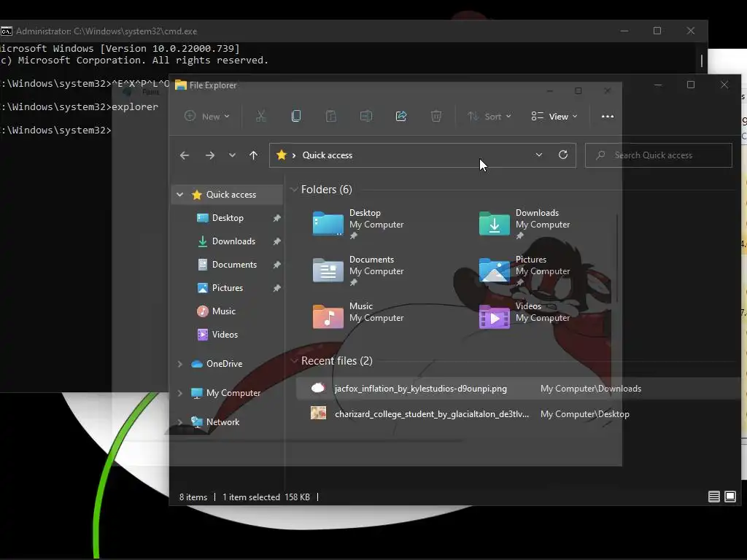Select OneDrive in the navigation sidebar
The image size is (747, 560).
click(224, 364)
